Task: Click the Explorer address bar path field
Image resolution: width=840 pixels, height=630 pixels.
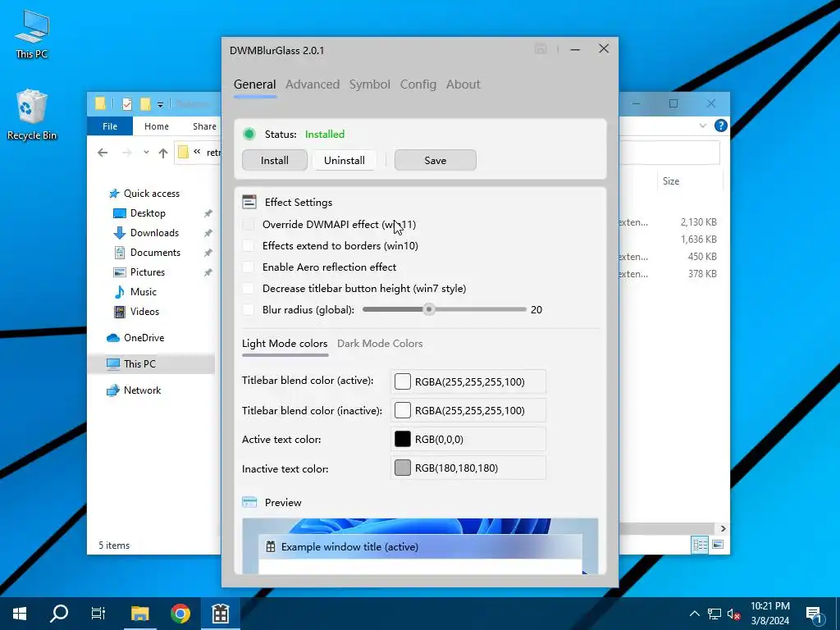Action: point(199,153)
